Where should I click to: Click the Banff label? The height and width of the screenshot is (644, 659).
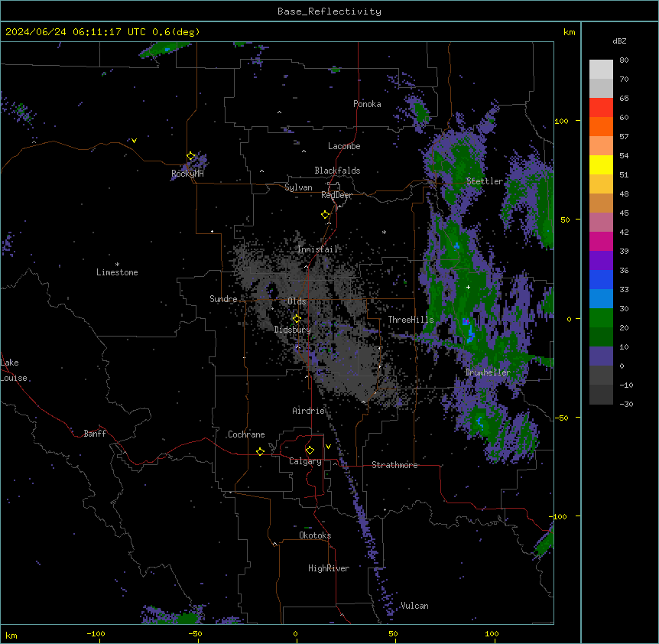point(95,434)
